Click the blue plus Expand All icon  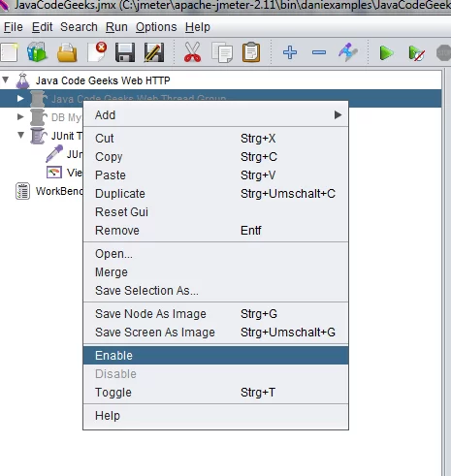[290, 52]
